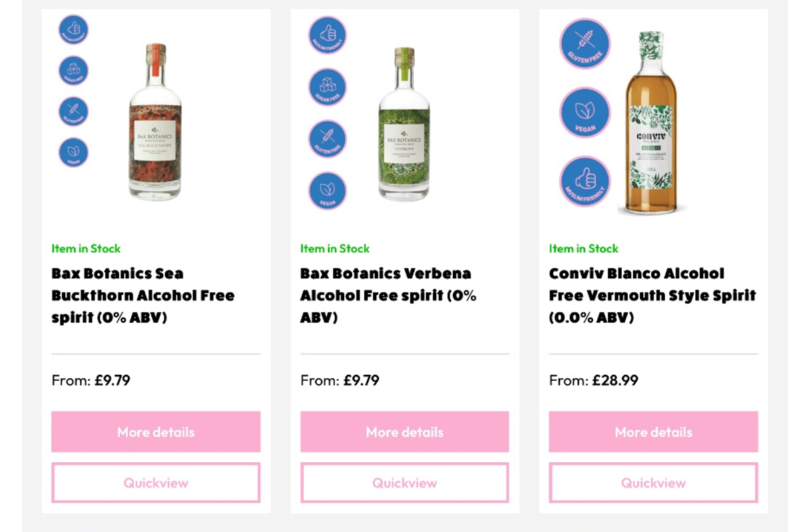Click the Sugar Free icon on the first product
This screenshot has width=799, height=532.
click(x=73, y=70)
